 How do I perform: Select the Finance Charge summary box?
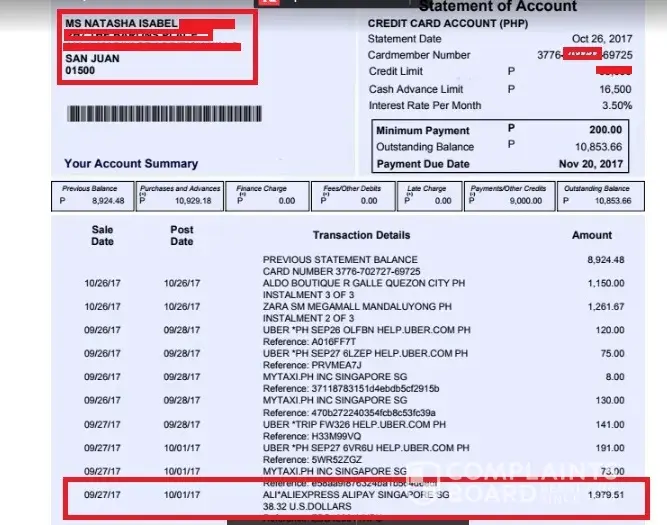point(267,196)
